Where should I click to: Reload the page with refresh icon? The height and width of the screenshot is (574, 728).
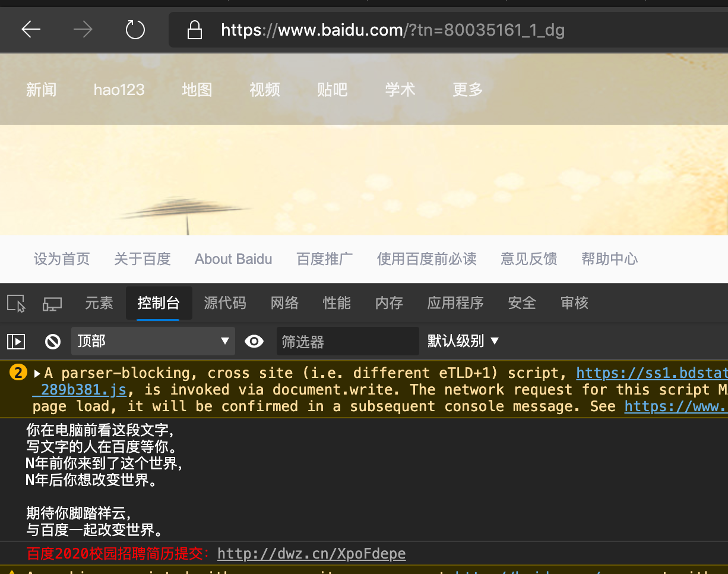tap(135, 29)
